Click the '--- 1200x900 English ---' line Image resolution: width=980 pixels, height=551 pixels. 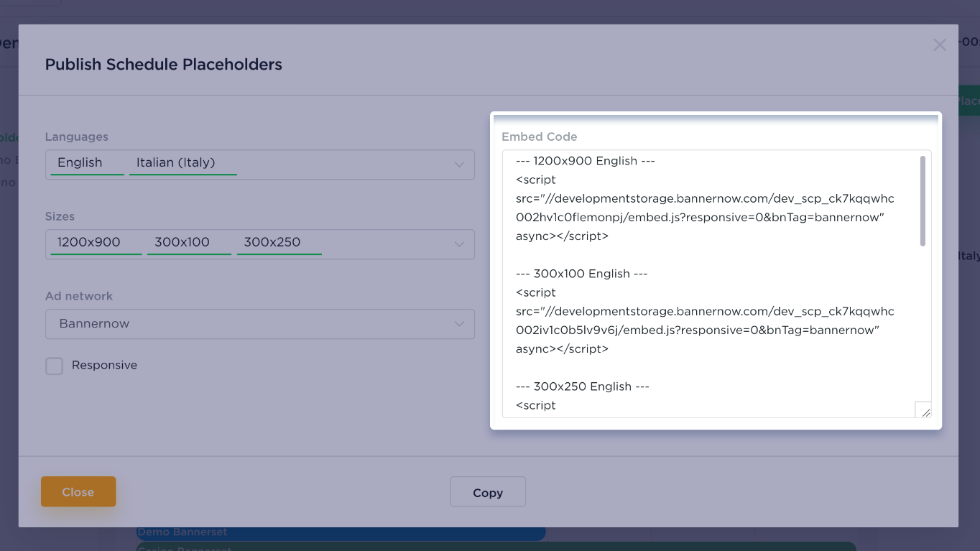click(x=585, y=161)
